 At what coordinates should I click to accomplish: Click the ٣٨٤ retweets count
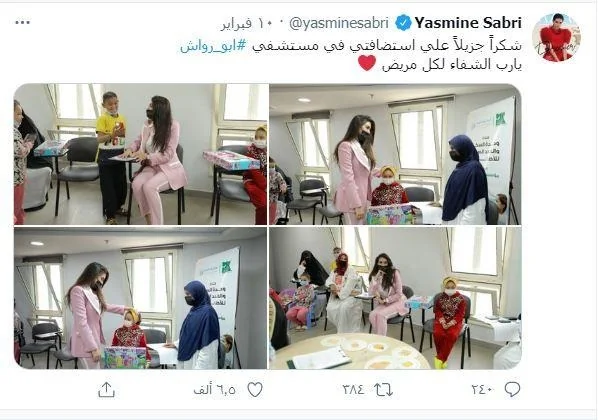(354, 390)
